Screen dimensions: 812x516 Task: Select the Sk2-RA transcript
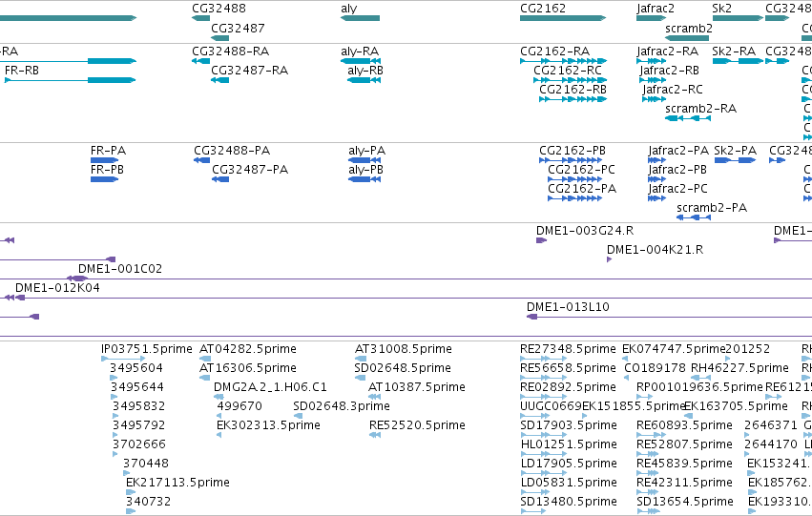point(738,61)
